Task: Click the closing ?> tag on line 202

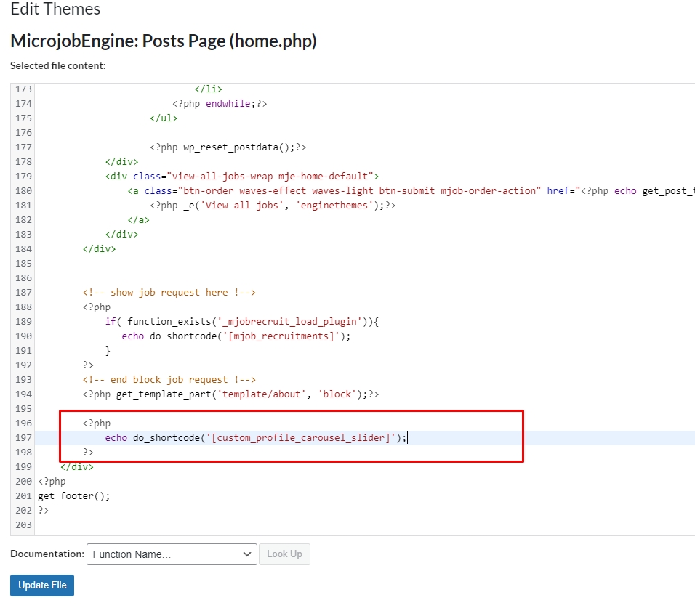Action: pos(44,511)
